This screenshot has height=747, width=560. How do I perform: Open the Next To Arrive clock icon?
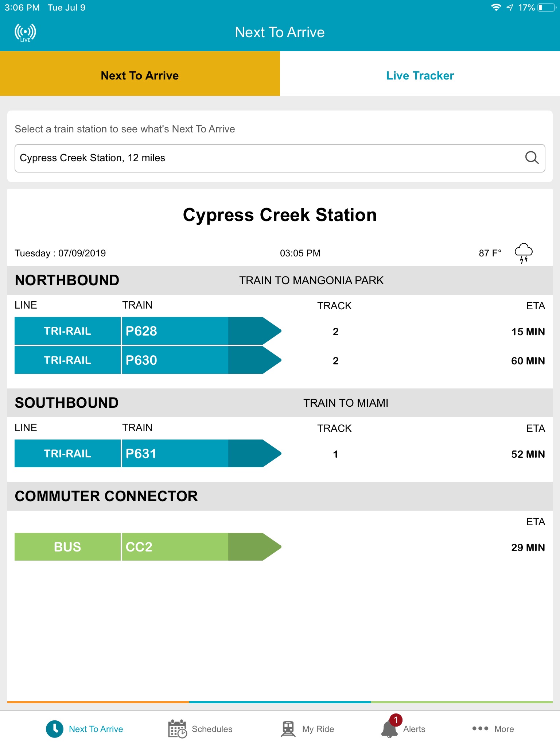click(x=55, y=729)
